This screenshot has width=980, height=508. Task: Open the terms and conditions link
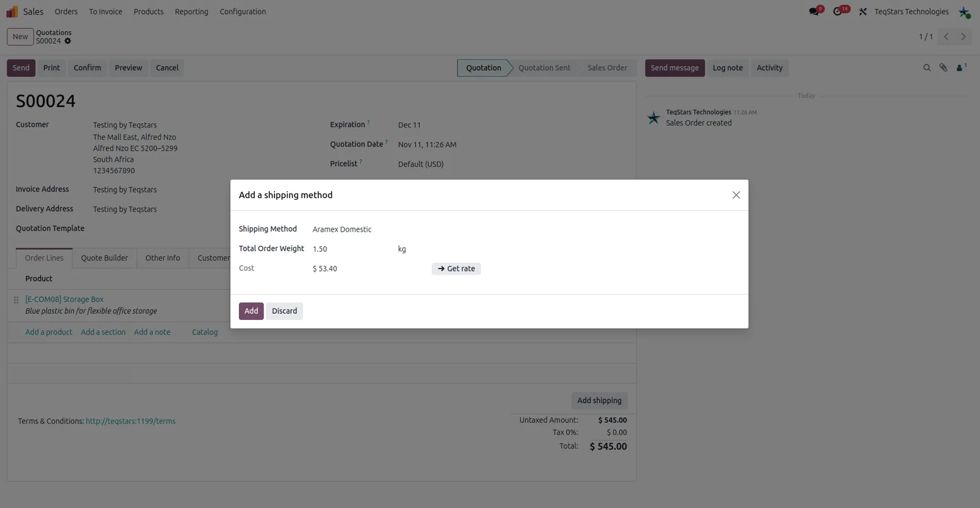point(130,421)
